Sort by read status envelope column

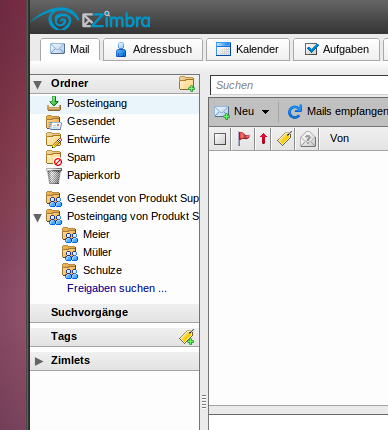[x=308, y=139]
